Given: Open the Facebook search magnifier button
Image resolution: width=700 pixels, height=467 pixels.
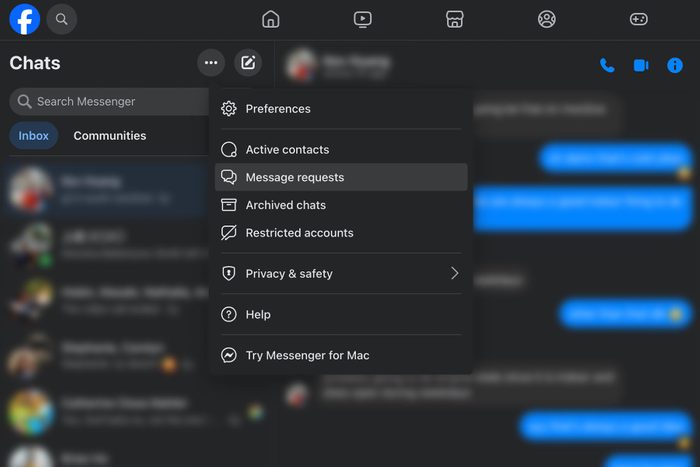Looking at the screenshot, I should 62,19.
